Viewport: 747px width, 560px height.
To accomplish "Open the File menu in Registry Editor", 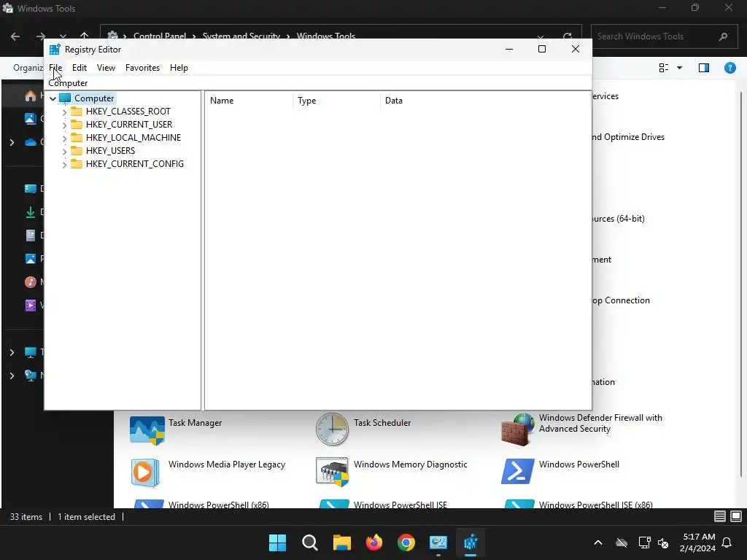I will coord(55,68).
